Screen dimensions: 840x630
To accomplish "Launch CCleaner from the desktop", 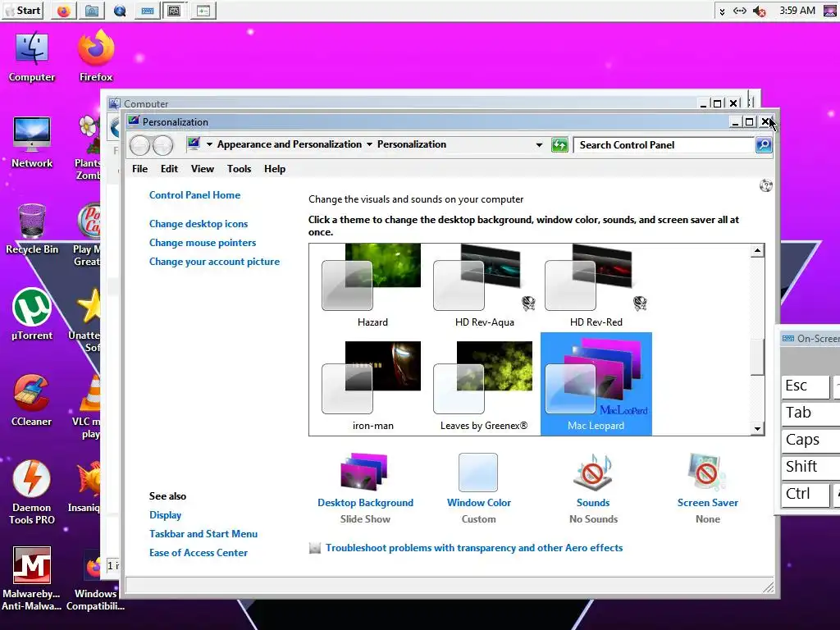I will [32, 400].
